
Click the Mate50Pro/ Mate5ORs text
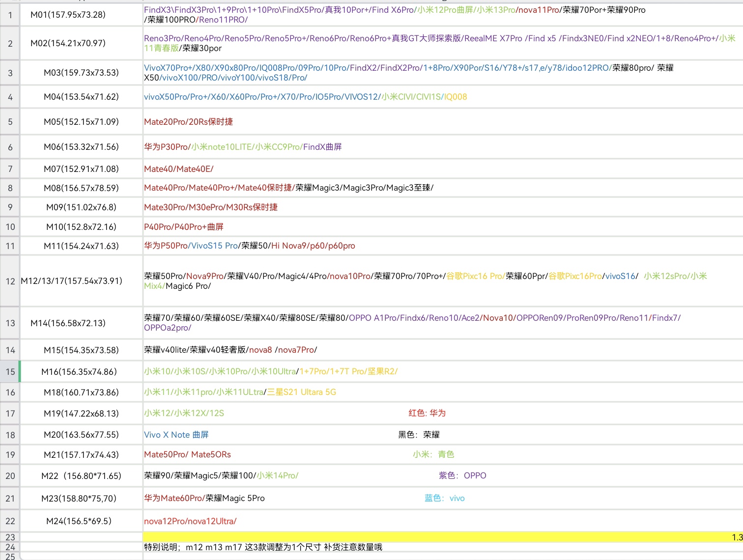click(187, 455)
